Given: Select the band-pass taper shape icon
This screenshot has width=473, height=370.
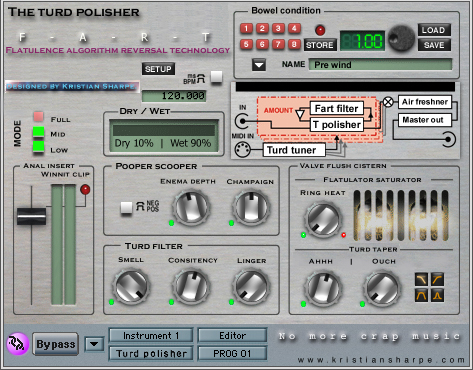Looking at the screenshot, I should click(421, 295).
